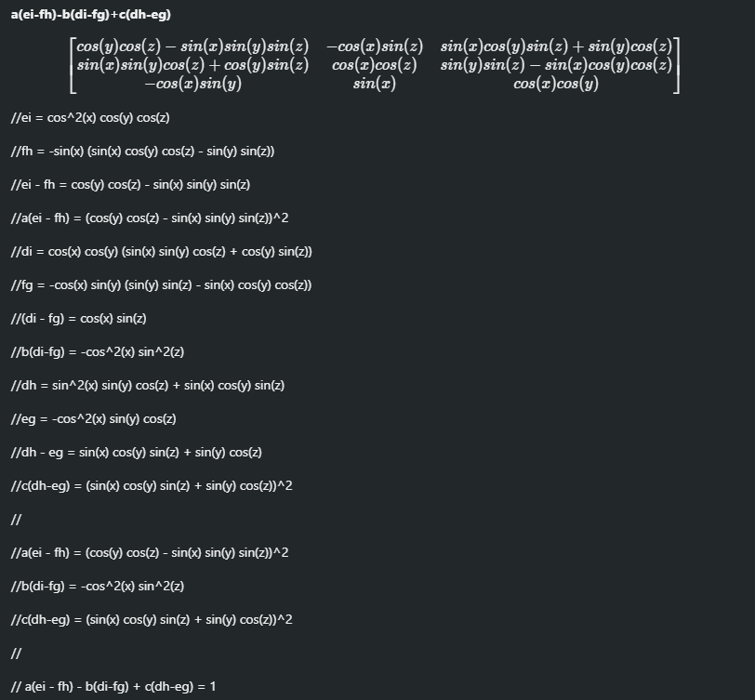Click the line starting with //fg =
This screenshot has width=755, height=700.
(161, 285)
